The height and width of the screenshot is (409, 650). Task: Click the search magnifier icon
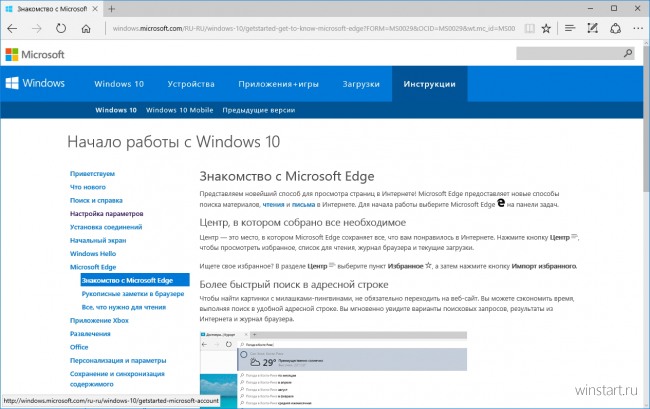coord(628,53)
